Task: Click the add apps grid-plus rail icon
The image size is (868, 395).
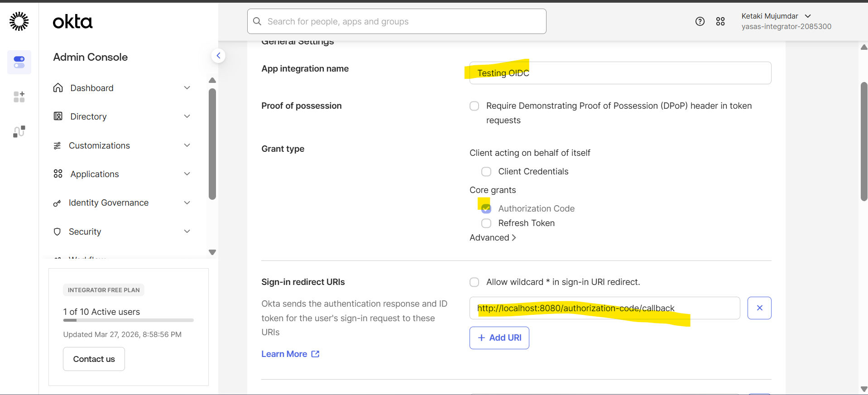Action: click(x=19, y=96)
